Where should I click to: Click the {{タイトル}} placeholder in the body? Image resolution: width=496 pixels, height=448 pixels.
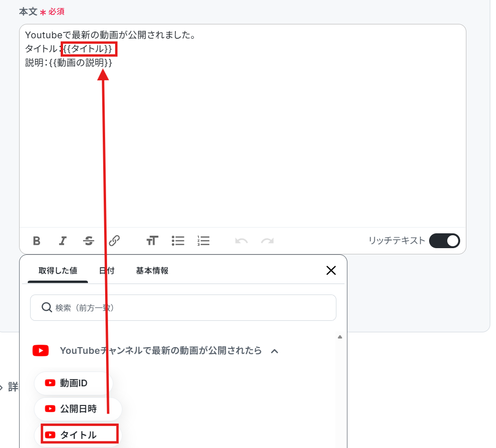tap(87, 49)
